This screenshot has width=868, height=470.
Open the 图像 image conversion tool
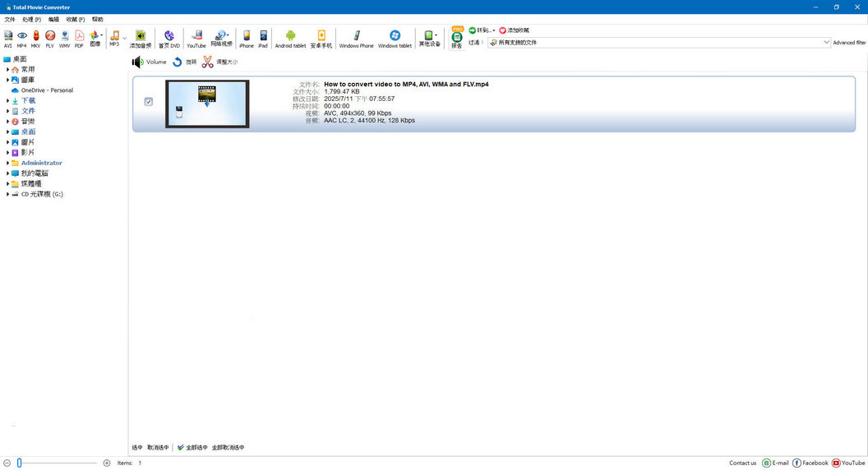tap(95, 39)
